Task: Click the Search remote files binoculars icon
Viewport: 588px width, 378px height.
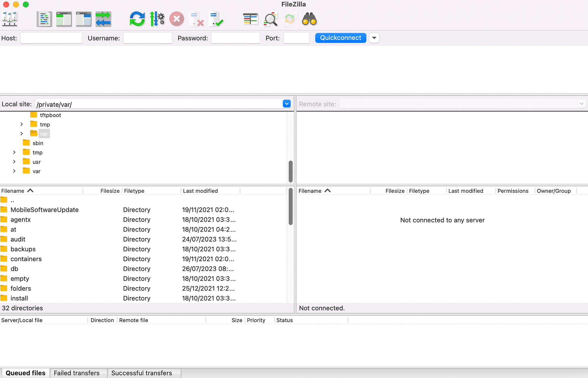Action: click(309, 19)
